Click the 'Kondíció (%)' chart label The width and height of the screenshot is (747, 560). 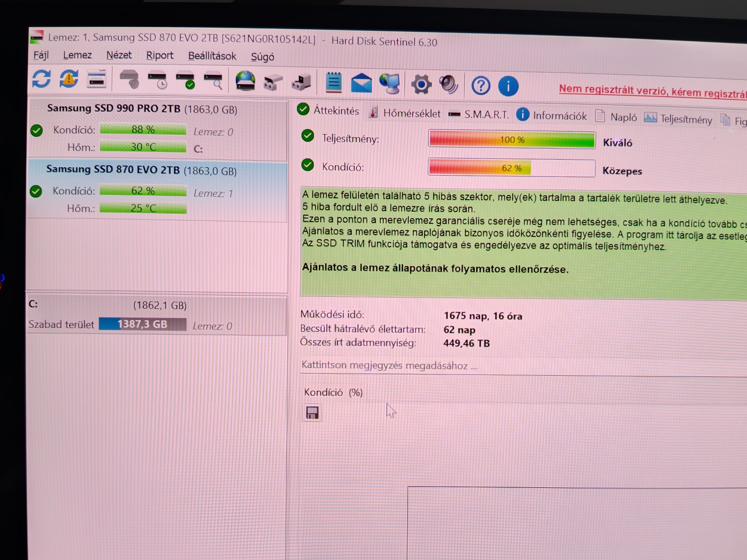tap(333, 392)
